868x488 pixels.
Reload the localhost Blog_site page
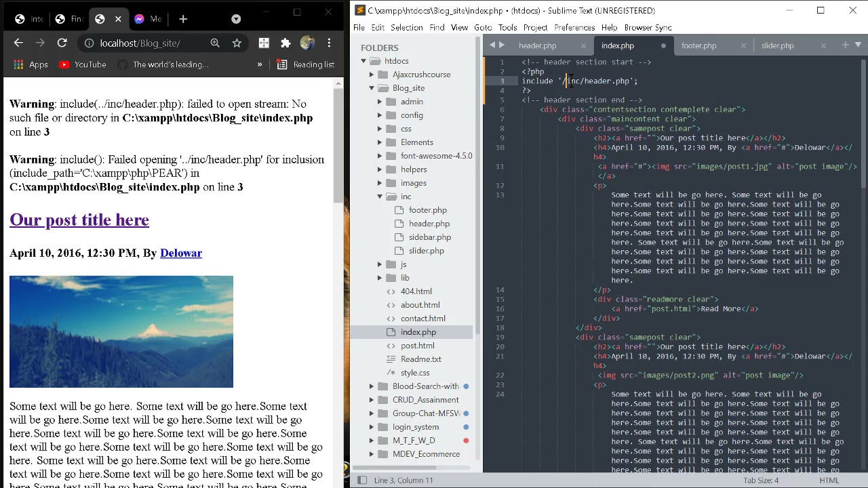62,43
